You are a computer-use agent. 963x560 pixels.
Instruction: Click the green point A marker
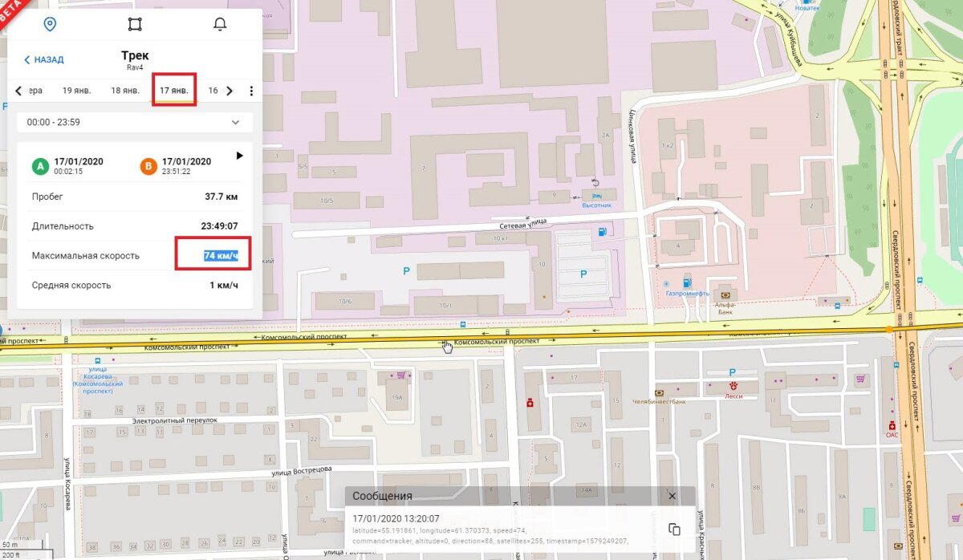coord(40,167)
